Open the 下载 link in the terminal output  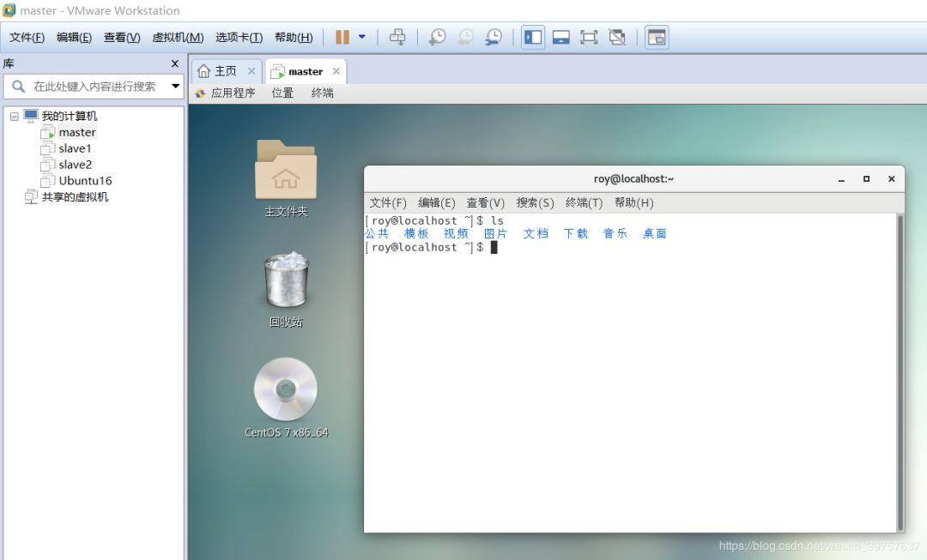coord(575,233)
